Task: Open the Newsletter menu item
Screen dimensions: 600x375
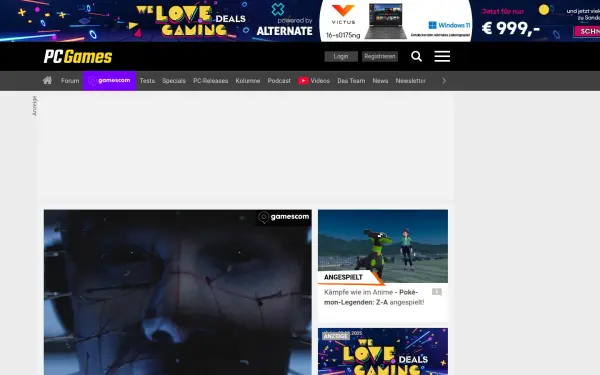Action: (411, 81)
